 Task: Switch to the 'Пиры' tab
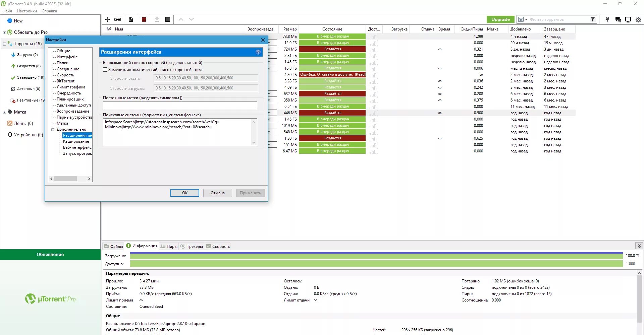(x=169, y=246)
